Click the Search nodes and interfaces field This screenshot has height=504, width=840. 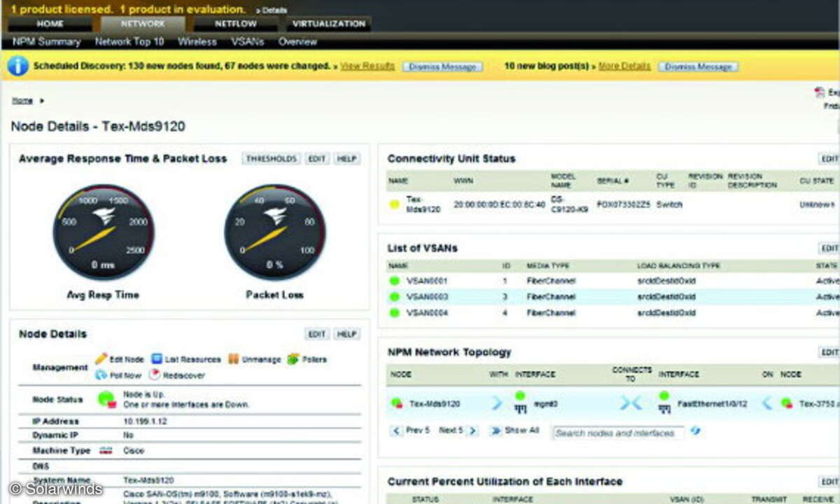coord(617,433)
